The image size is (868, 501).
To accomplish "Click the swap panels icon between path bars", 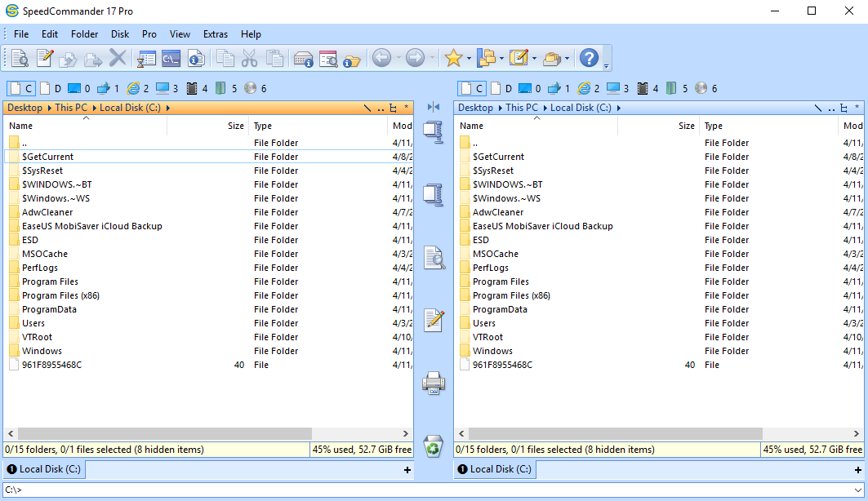I will coord(434,107).
